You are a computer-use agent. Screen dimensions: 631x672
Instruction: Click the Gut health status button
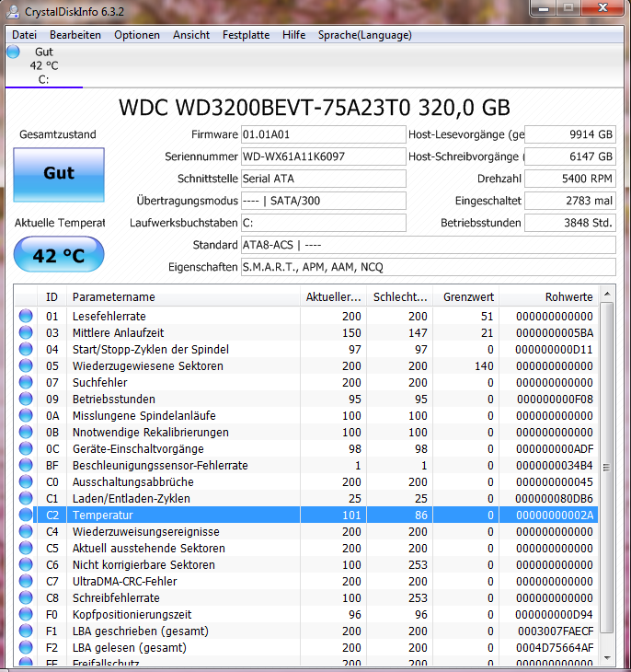tap(59, 175)
